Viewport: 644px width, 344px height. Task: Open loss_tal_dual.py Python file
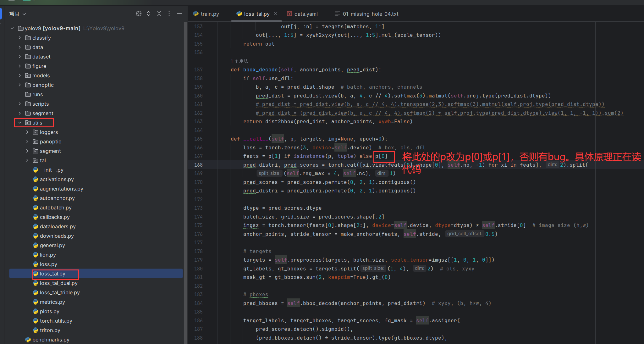pyautogui.click(x=58, y=283)
